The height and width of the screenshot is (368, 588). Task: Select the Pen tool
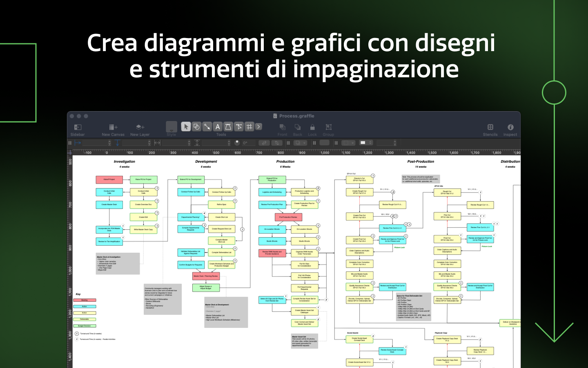[228, 127]
